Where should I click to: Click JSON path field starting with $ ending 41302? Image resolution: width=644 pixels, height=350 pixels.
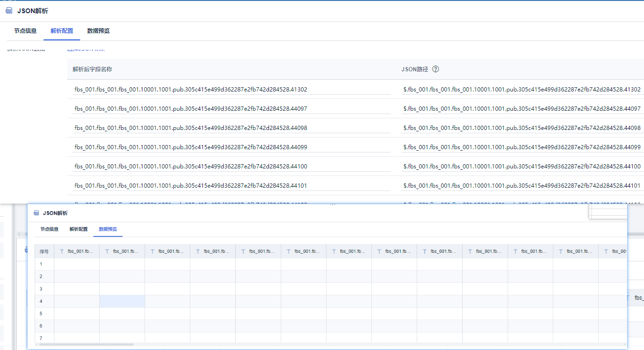523,89
